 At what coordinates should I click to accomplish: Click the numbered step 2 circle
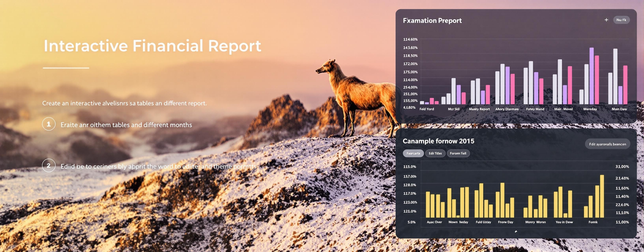coord(49,165)
